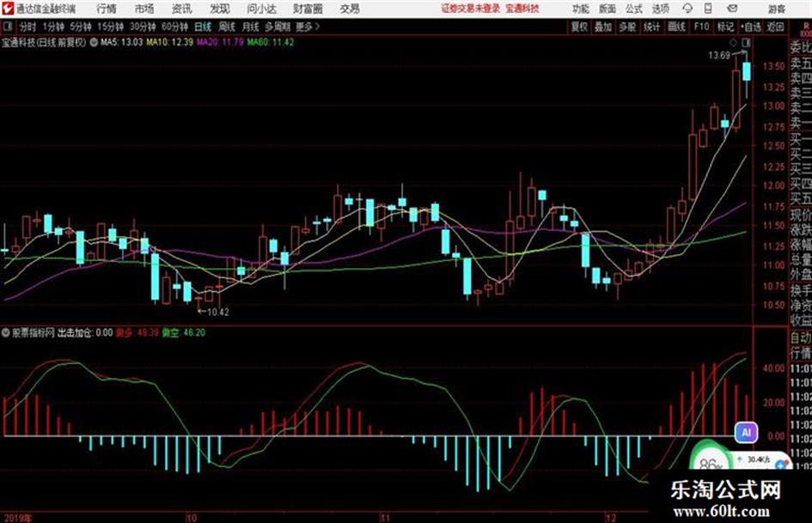Click the 叠加 overlay toolbar button

[x=603, y=27]
